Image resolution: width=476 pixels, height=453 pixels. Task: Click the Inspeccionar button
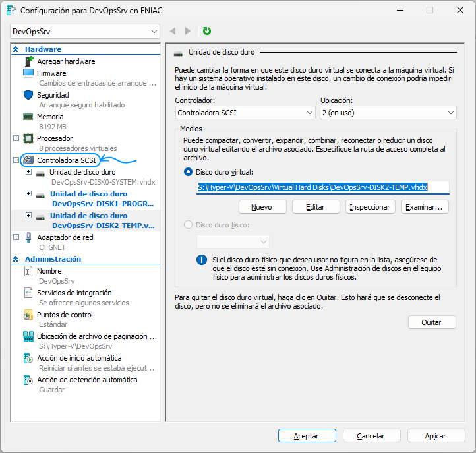370,207
